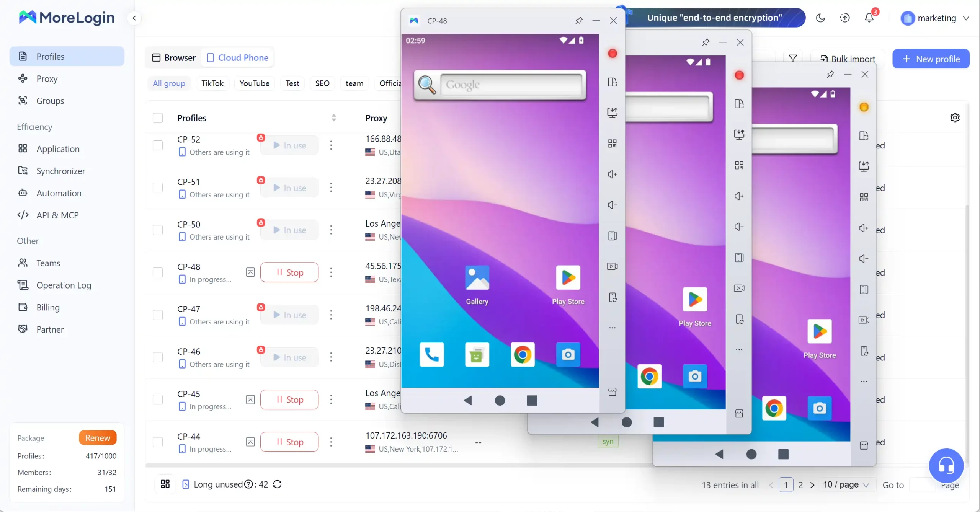Image resolution: width=980 pixels, height=512 pixels.
Task: Open the marketing account dropdown
Action: [935, 18]
